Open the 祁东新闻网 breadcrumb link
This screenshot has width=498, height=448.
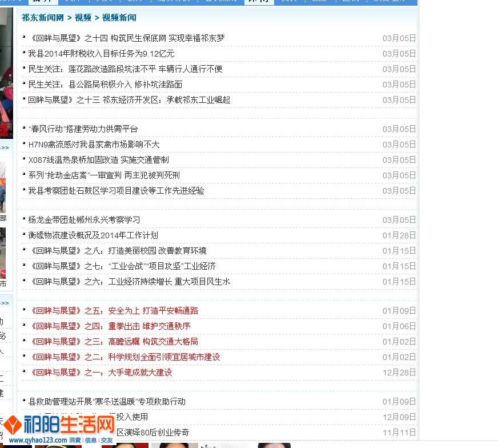(x=43, y=18)
